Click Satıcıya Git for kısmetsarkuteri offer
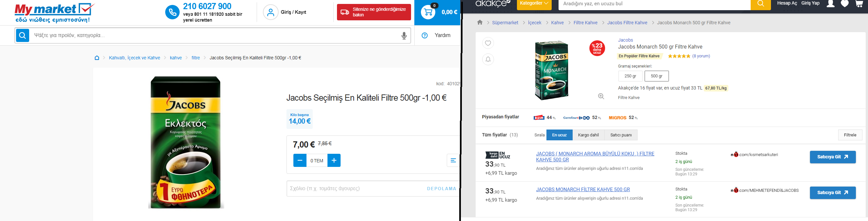Viewport: 868px width, 221px height. (x=833, y=157)
